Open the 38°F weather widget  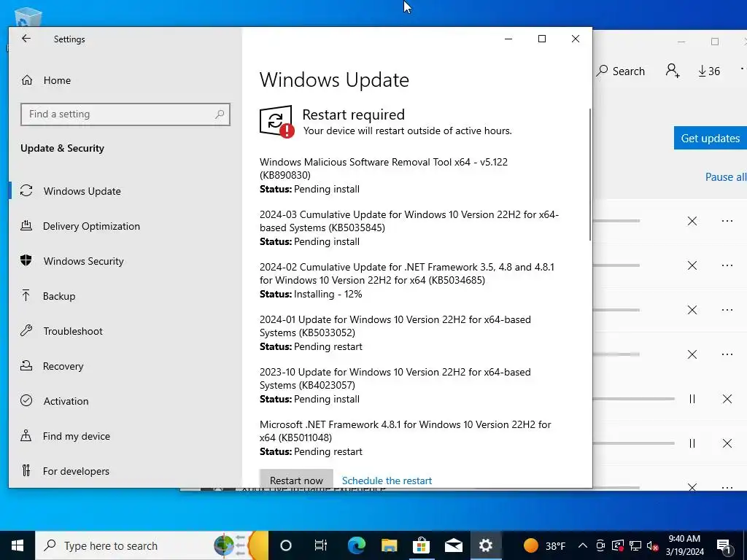click(x=544, y=545)
